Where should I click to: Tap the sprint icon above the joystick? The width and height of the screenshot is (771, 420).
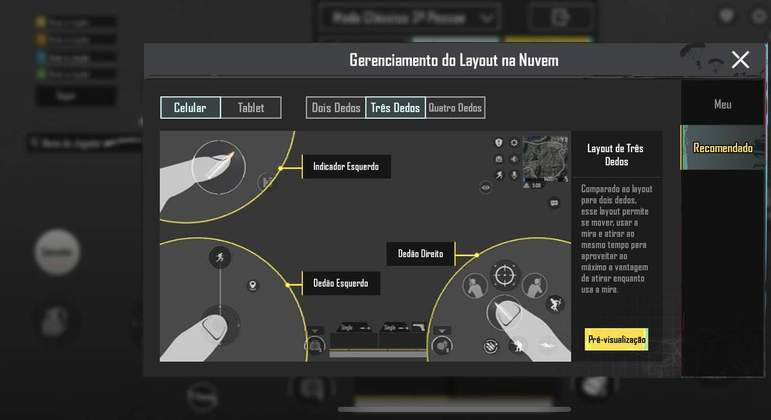[219, 258]
